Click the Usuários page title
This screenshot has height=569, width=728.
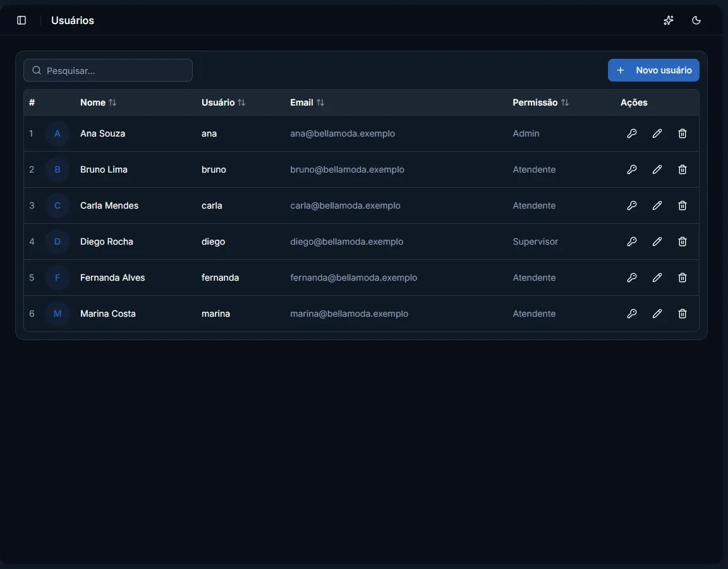[73, 20]
